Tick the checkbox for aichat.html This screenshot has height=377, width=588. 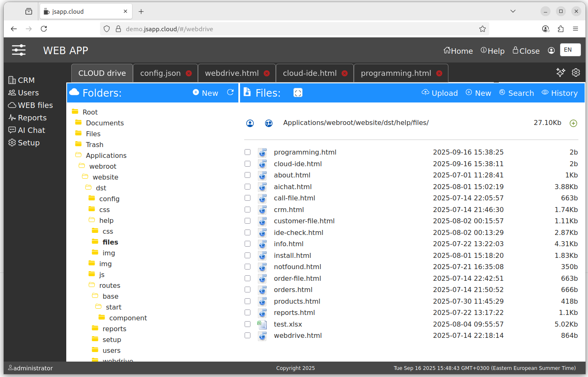[x=248, y=187]
